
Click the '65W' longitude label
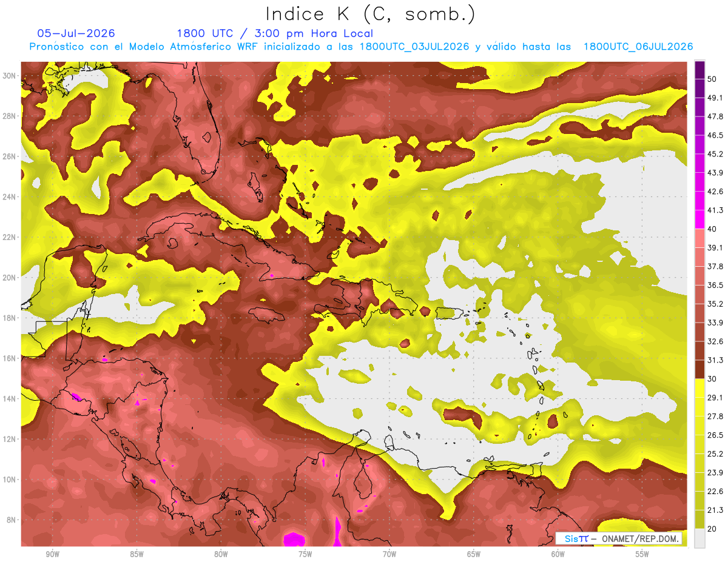474,554
